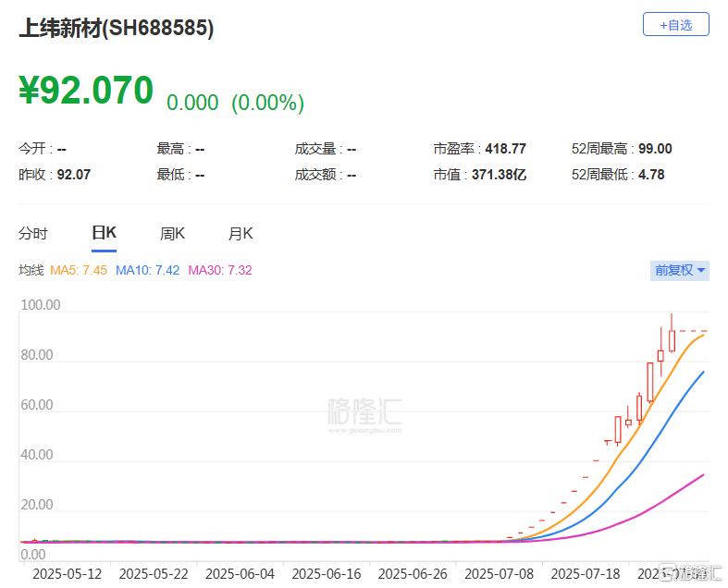
Task: Click the 成交量 label
Action: click(x=315, y=149)
